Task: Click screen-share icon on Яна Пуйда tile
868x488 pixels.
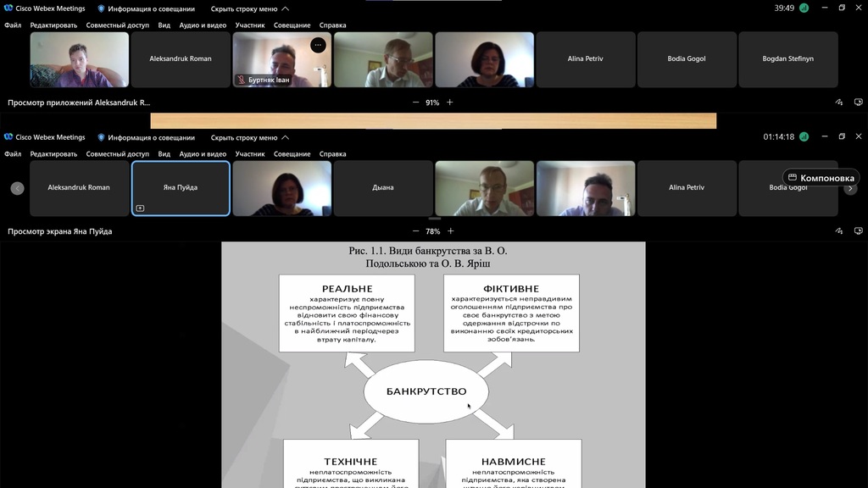Action: 141,208
